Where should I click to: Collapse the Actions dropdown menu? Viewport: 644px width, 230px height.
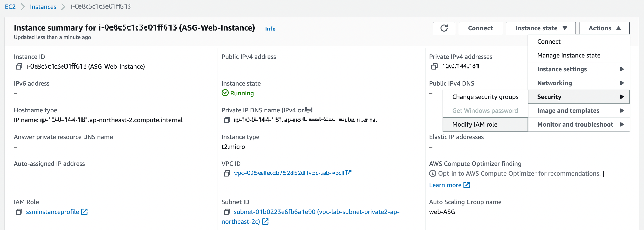604,28
